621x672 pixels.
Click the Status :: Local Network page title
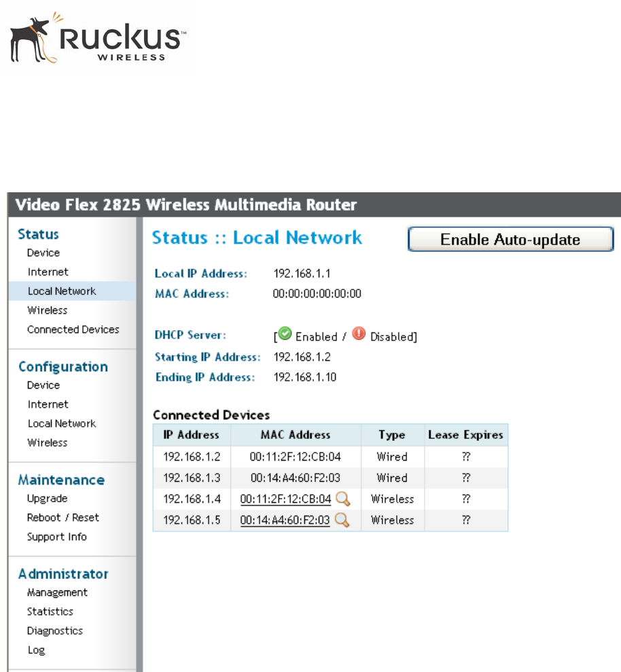click(257, 238)
